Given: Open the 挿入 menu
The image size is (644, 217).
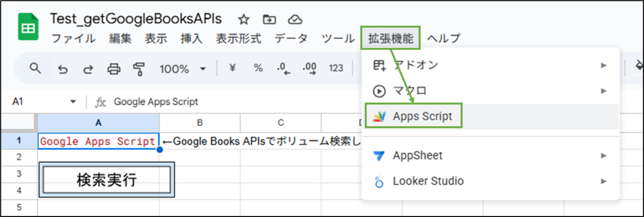Looking at the screenshot, I should [x=192, y=38].
